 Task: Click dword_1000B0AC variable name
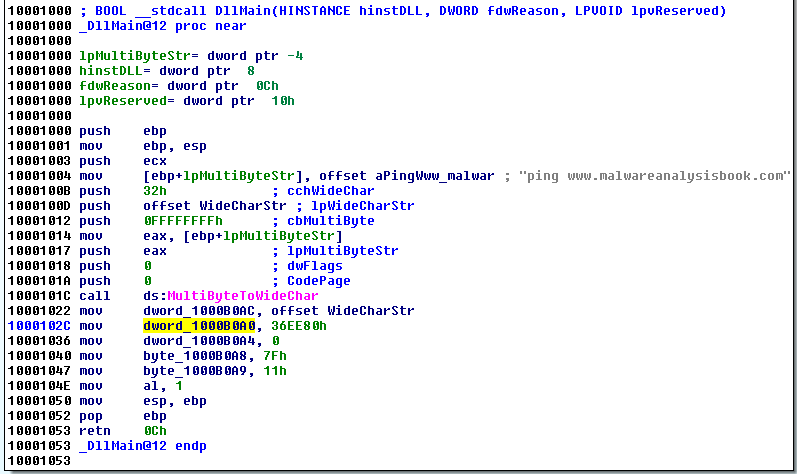coord(200,311)
